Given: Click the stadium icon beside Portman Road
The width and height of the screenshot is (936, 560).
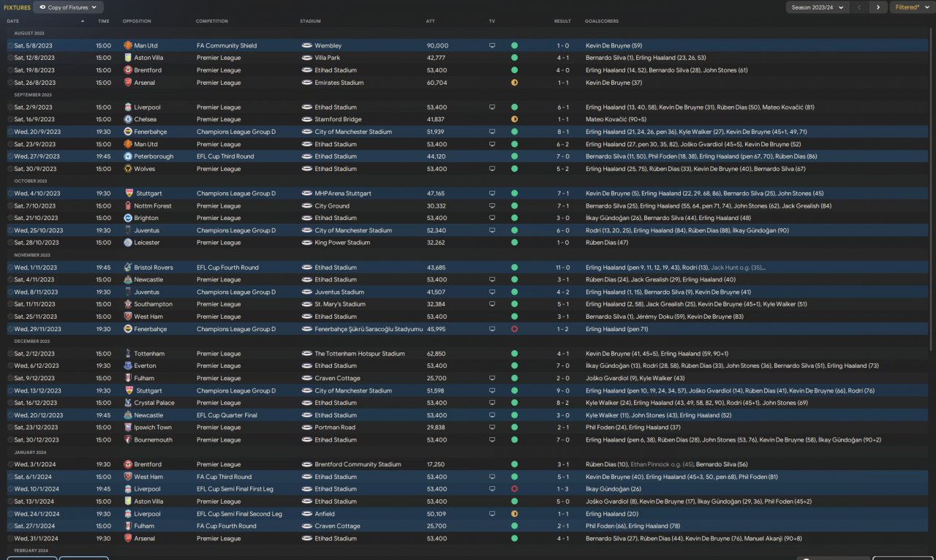Looking at the screenshot, I should [306, 428].
